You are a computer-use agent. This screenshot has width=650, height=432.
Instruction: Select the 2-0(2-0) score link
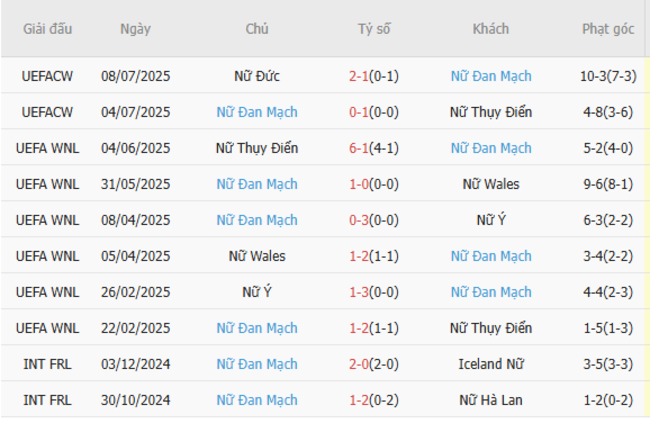point(374,364)
